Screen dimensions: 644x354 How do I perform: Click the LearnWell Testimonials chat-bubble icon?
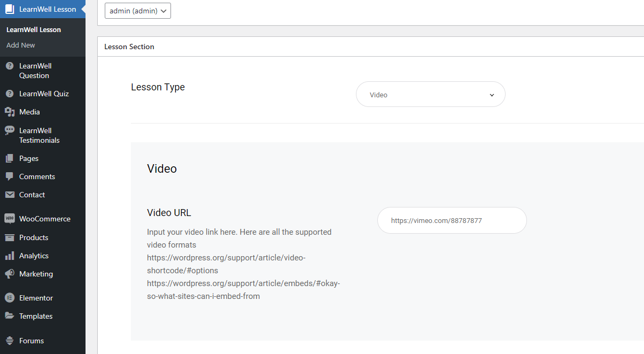click(9, 130)
